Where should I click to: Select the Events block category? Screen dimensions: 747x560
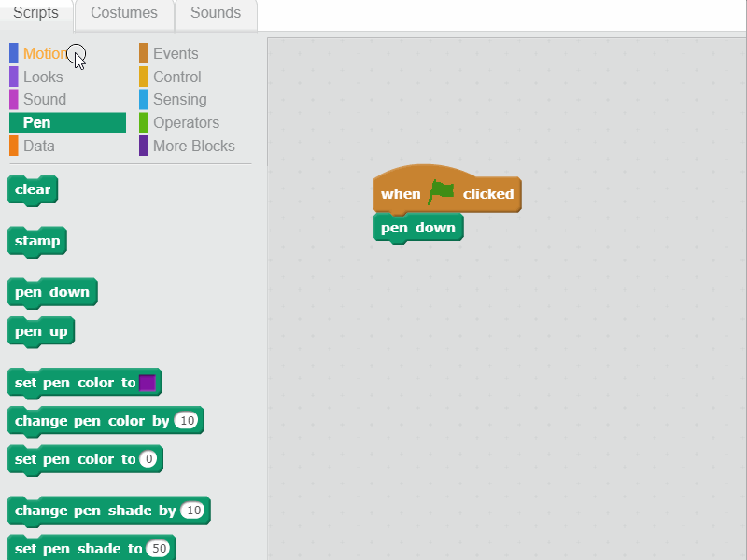176,53
